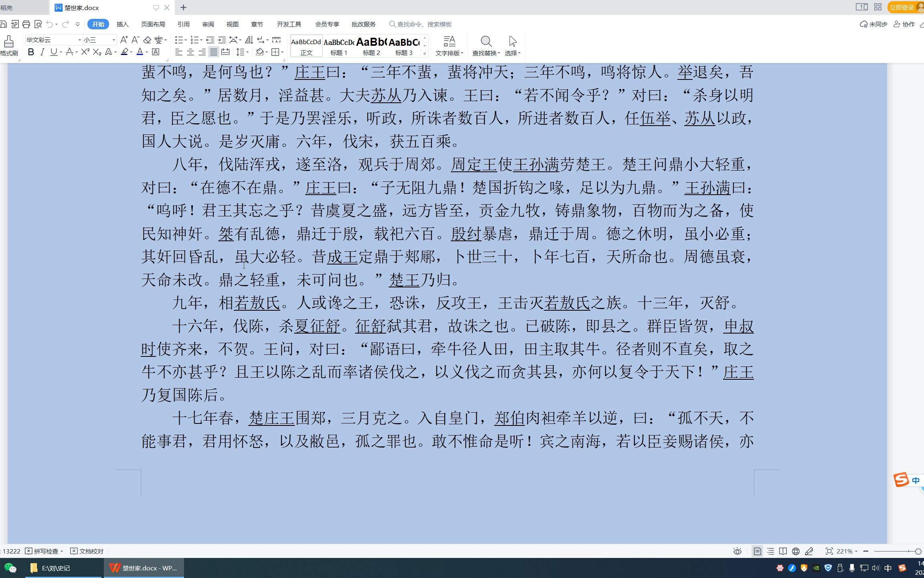Clear formatting with the eraser icon

coord(147,40)
